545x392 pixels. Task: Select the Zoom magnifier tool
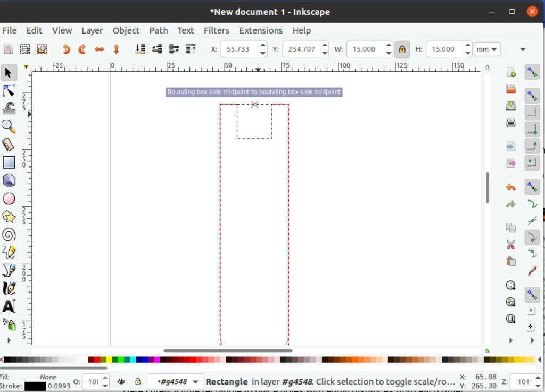[x=9, y=127]
